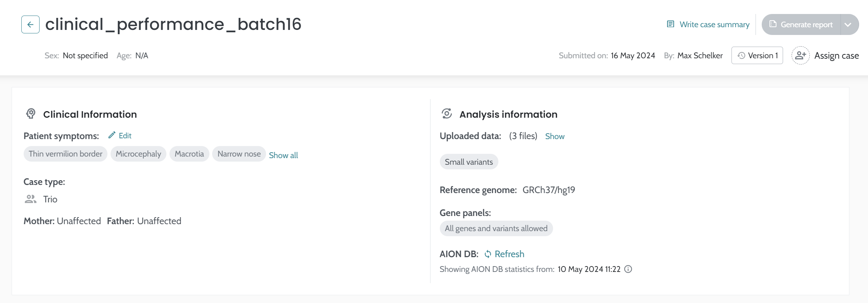Click the Assign case label
The width and height of the screenshot is (868, 303).
point(836,56)
